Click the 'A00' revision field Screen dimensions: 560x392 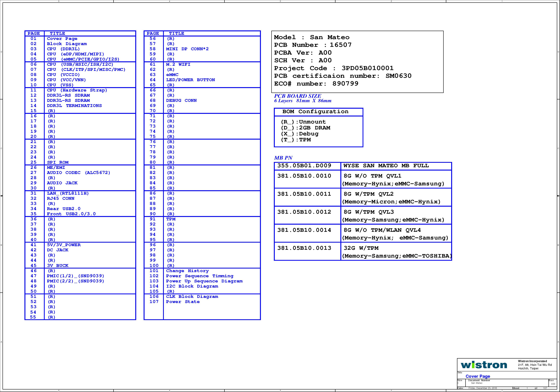click(x=553, y=384)
